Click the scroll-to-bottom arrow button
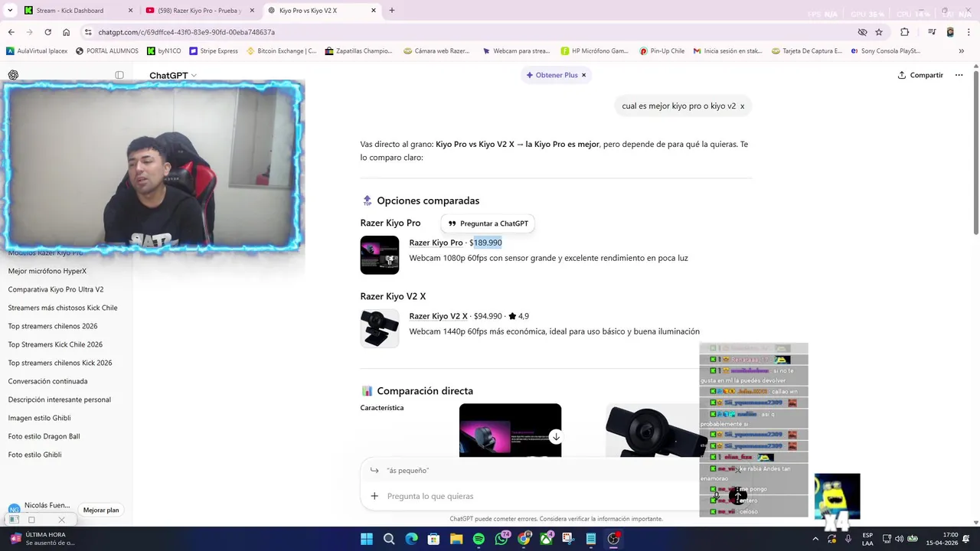The image size is (980, 551). coord(556,437)
